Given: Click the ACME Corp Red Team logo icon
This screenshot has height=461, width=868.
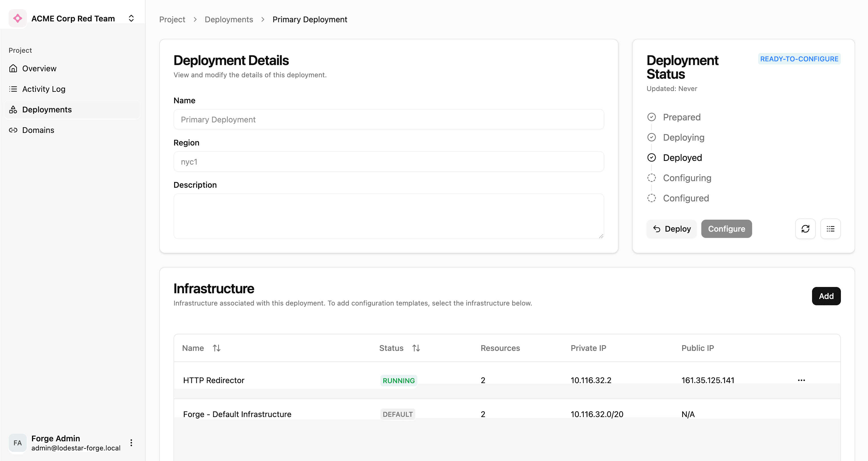Looking at the screenshot, I should [x=17, y=18].
